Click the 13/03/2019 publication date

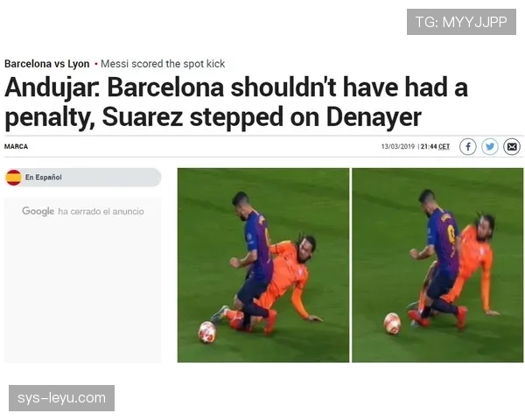click(x=398, y=146)
